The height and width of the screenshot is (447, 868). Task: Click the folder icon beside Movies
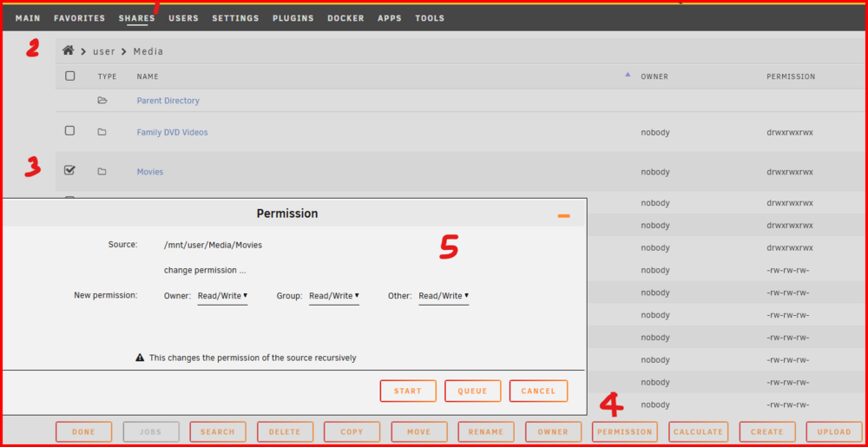[102, 172]
